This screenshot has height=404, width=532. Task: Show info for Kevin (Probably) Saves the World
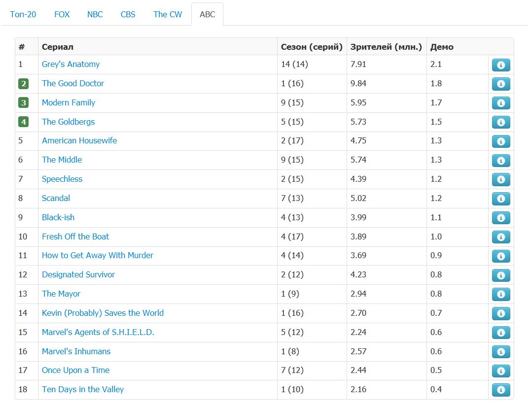pyautogui.click(x=501, y=313)
